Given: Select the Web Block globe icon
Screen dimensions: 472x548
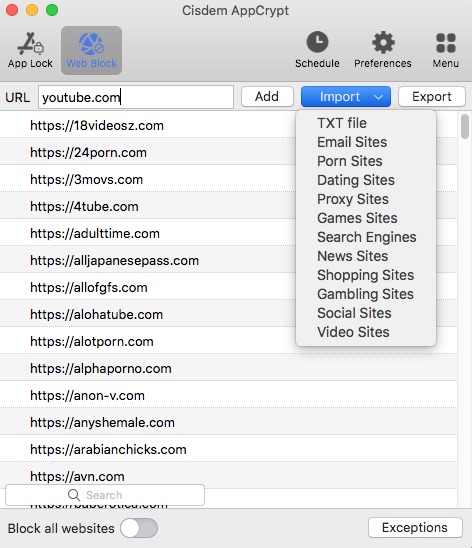Looking at the screenshot, I should coord(91,44).
